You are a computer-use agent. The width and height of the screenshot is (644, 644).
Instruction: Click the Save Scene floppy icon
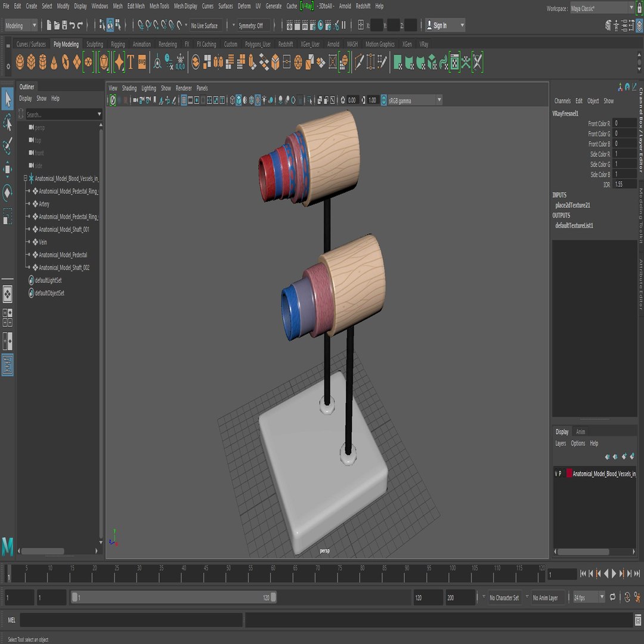64,26
